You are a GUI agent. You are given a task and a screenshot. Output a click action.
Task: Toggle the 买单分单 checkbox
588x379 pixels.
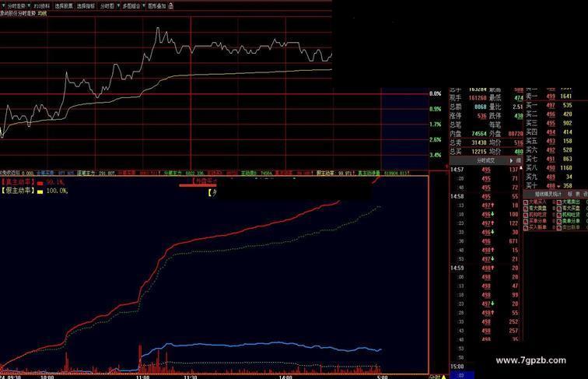[526, 221]
